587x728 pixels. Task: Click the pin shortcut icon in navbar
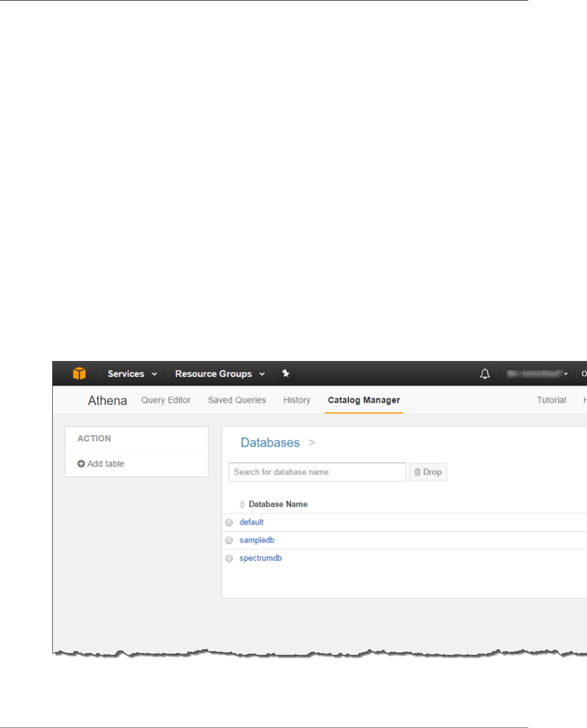click(x=285, y=374)
